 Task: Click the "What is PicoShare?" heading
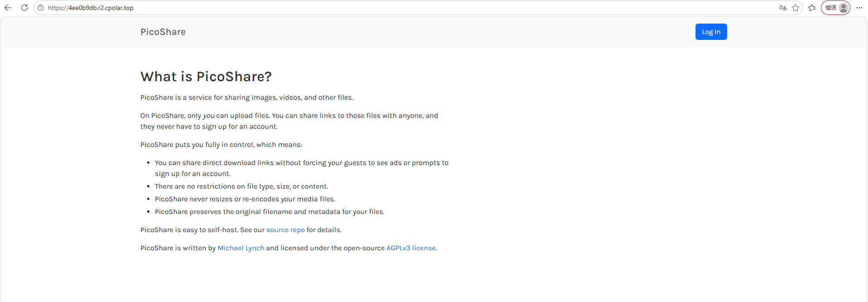click(x=206, y=77)
